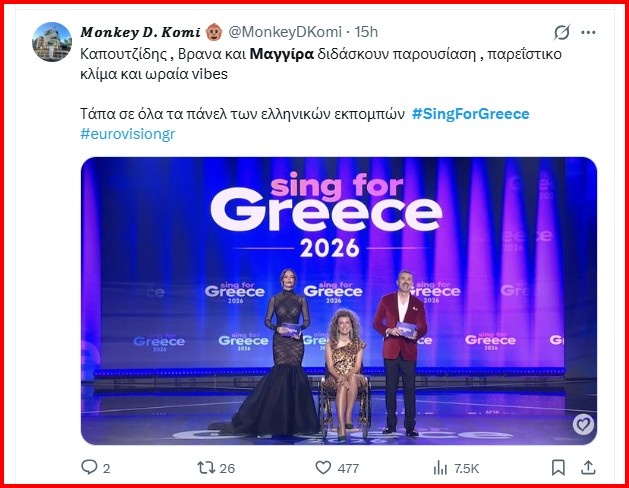Open the #SingForGreece hashtag
This screenshot has height=488, width=629.
tap(470, 114)
